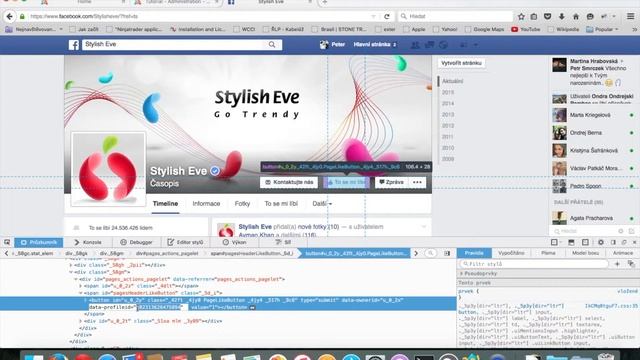Viewport: 640px width, 360px height.
Task: Click the Zpráva button
Action: tap(391, 182)
